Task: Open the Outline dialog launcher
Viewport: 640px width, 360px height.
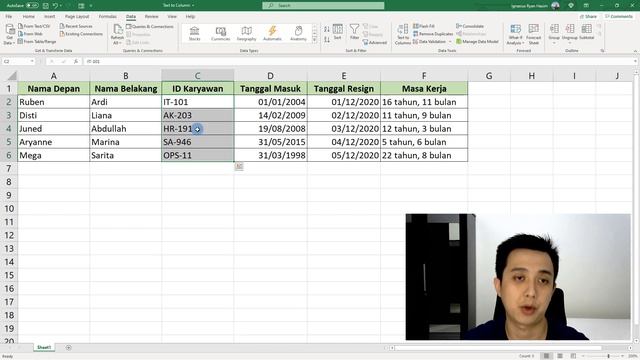Action: click(602, 51)
